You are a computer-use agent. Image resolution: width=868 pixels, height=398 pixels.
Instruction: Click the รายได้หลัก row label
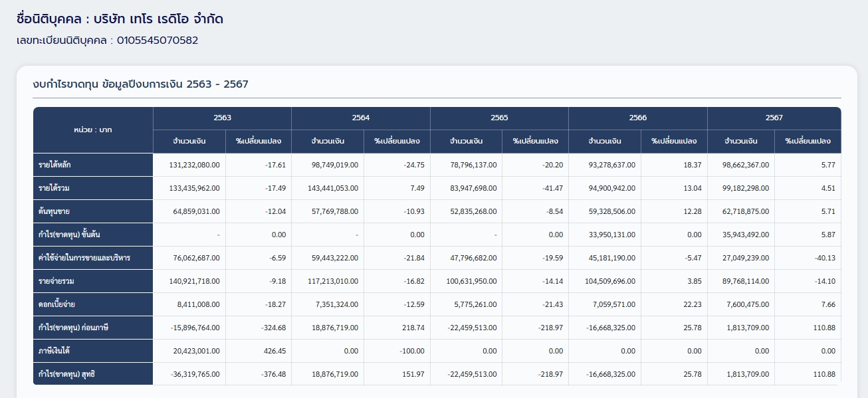54,165
